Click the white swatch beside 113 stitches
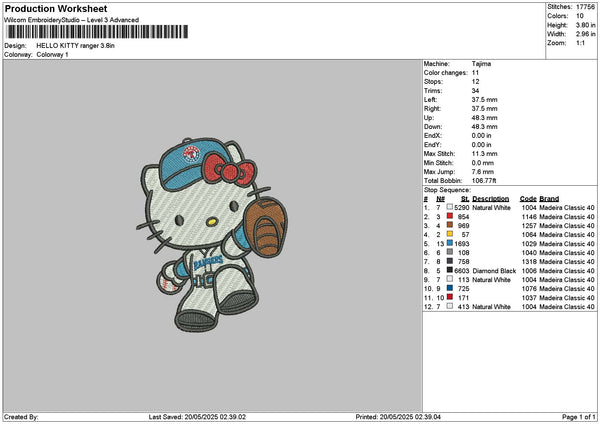Viewport: 600px width, 424px height. pyautogui.click(x=450, y=279)
